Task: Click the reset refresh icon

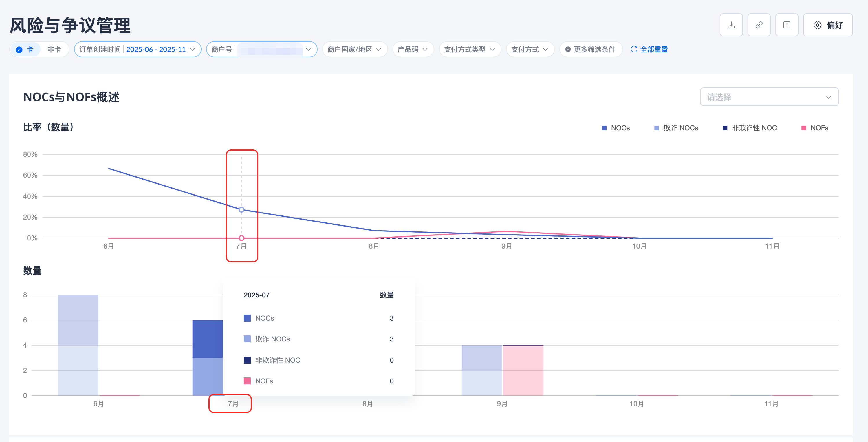Action: 633,49
